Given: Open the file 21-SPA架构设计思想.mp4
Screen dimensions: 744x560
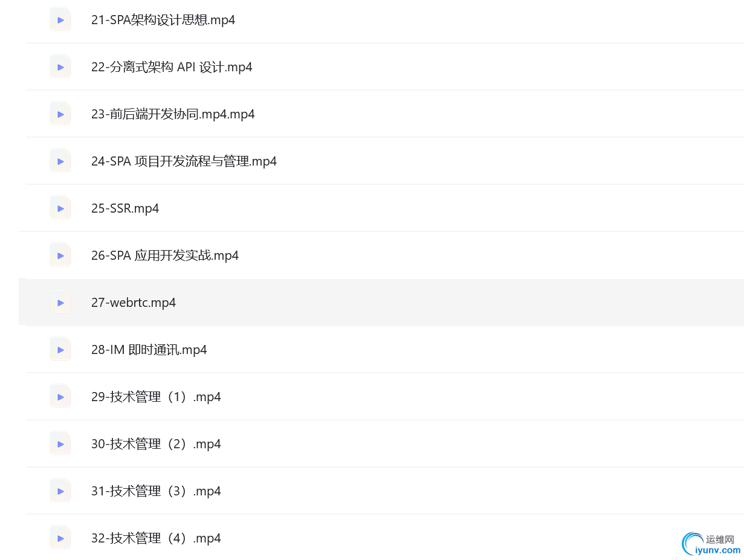Looking at the screenshot, I should [x=163, y=20].
